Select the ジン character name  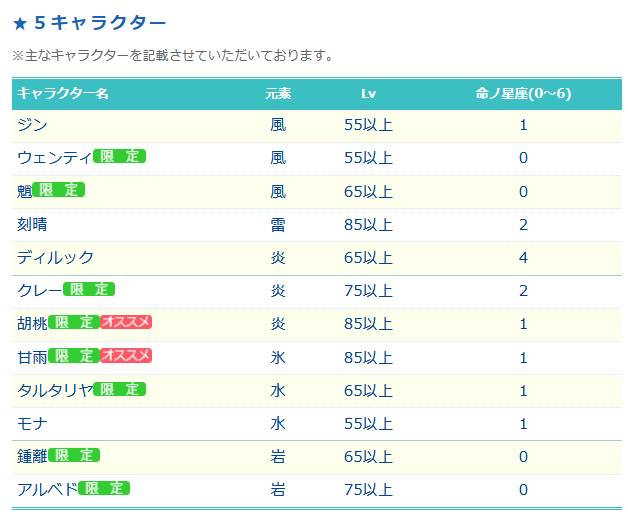pyautogui.click(x=32, y=125)
